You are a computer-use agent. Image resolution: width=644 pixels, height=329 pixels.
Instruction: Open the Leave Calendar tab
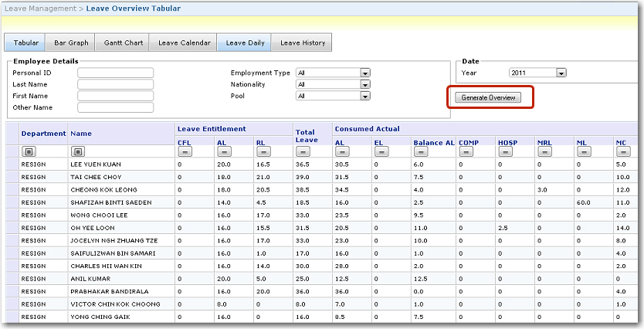[184, 43]
